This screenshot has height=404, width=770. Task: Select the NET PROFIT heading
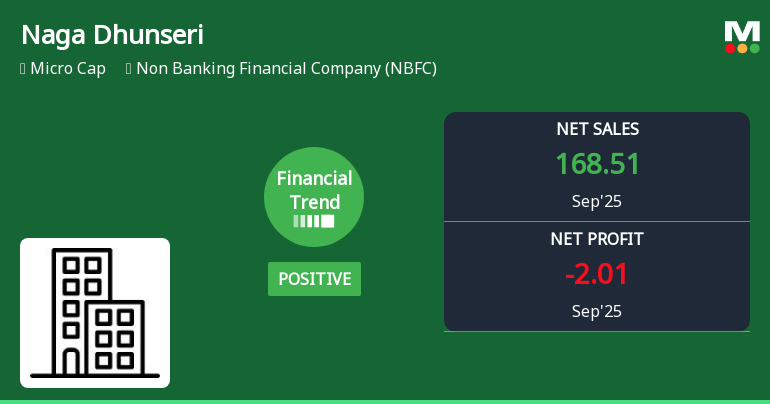coord(597,239)
